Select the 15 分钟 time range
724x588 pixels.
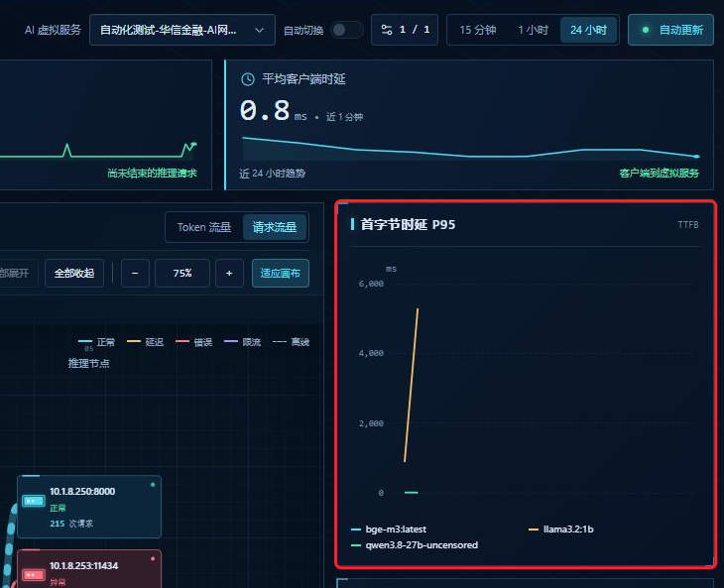click(478, 30)
